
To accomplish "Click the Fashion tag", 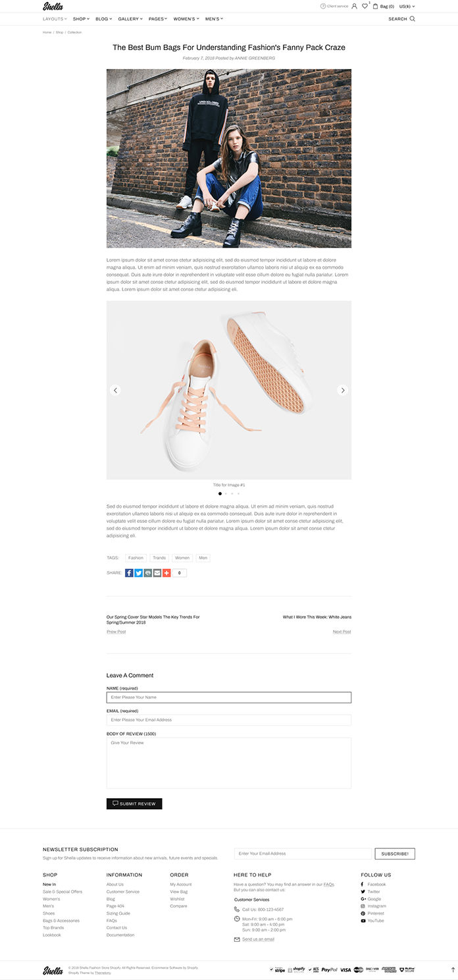I will coord(136,558).
